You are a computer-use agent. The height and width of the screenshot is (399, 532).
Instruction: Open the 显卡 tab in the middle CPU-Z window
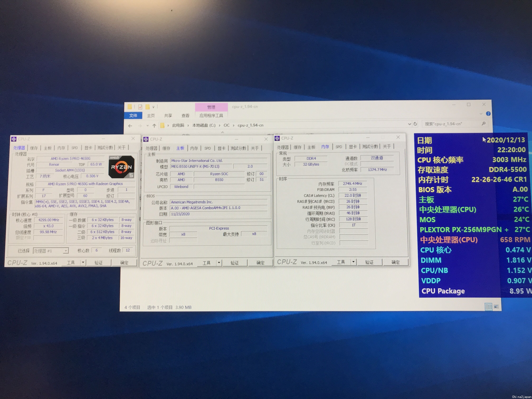[221, 148]
